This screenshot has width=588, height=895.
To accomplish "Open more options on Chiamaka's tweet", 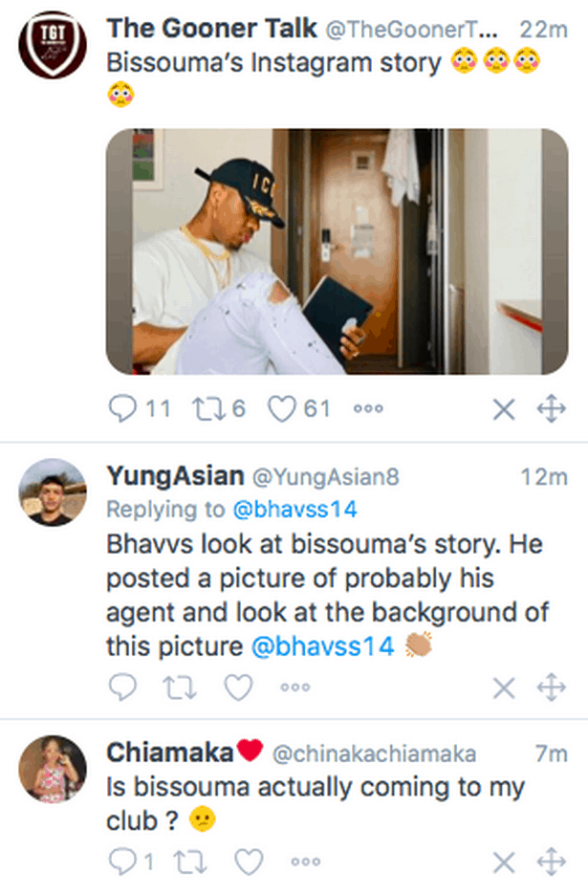I will (x=306, y=862).
